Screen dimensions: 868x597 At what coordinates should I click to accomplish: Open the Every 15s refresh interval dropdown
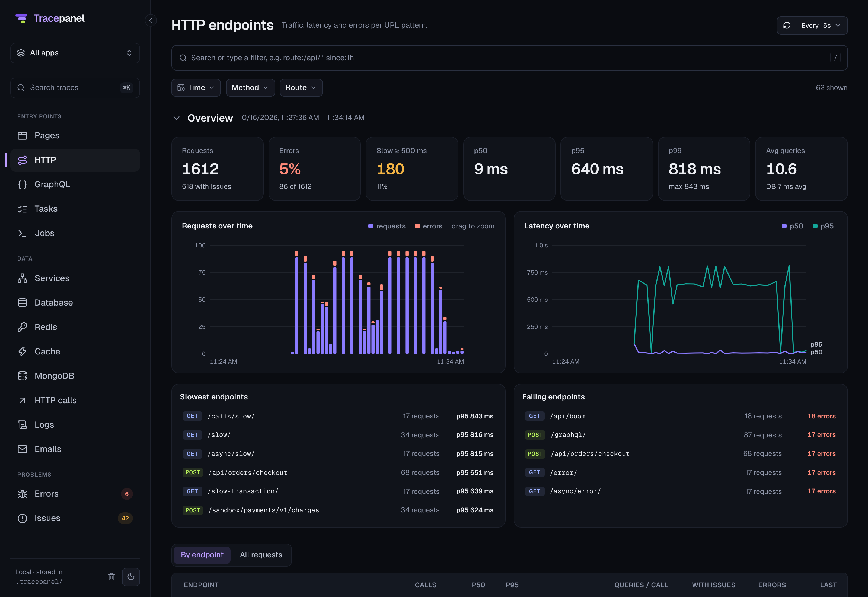click(821, 26)
